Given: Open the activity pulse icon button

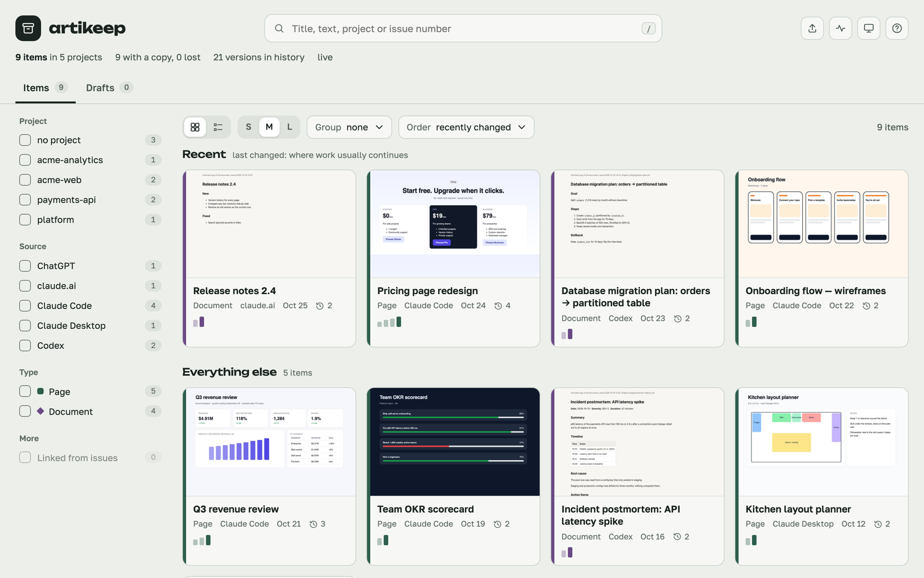Looking at the screenshot, I should (840, 28).
